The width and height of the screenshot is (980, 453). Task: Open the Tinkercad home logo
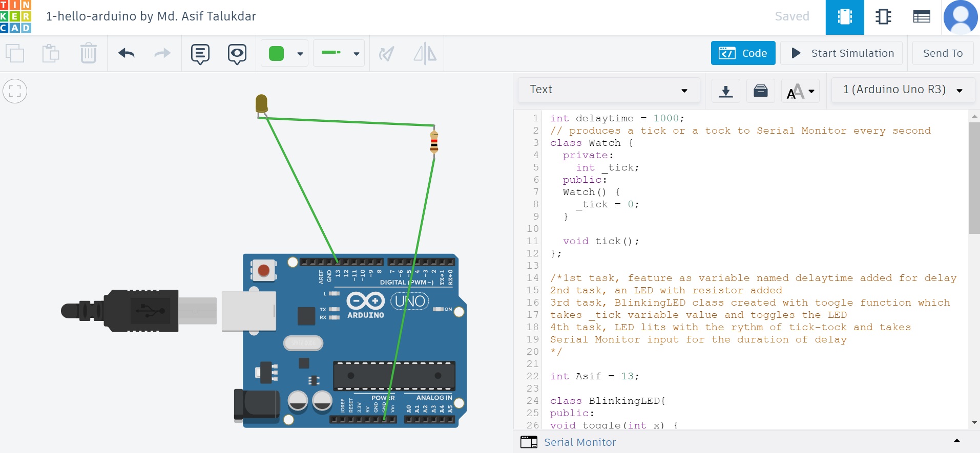pos(15,16)
